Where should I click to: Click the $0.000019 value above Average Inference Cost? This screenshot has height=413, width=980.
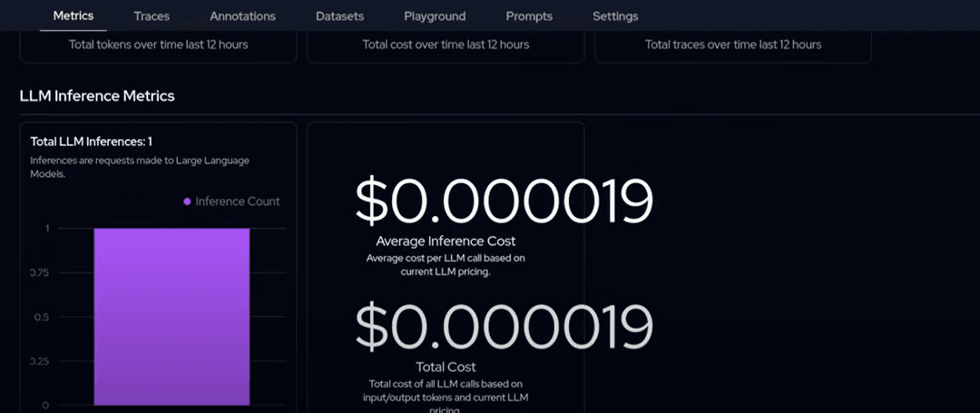(504, 202)
